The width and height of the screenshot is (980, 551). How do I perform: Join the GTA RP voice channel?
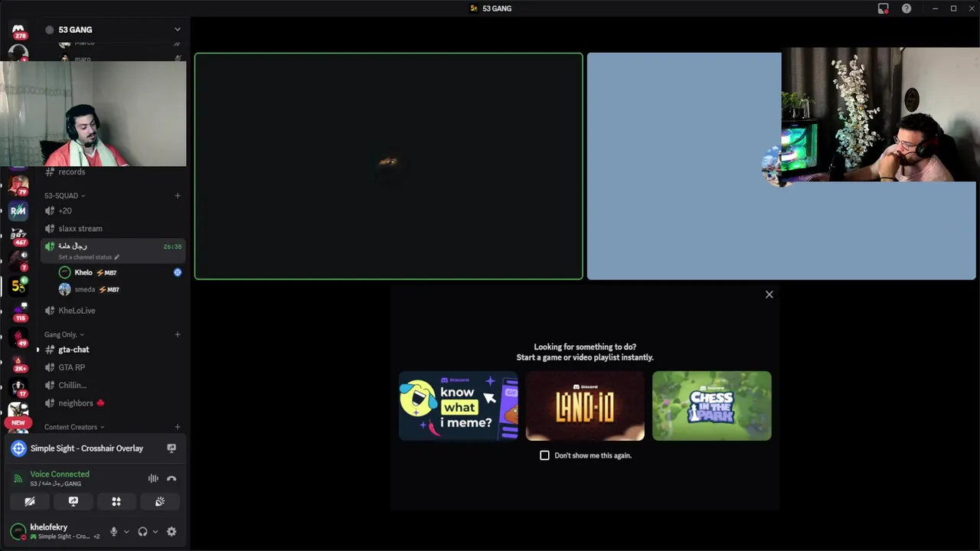pyautogui.click(x=113, y=367)
